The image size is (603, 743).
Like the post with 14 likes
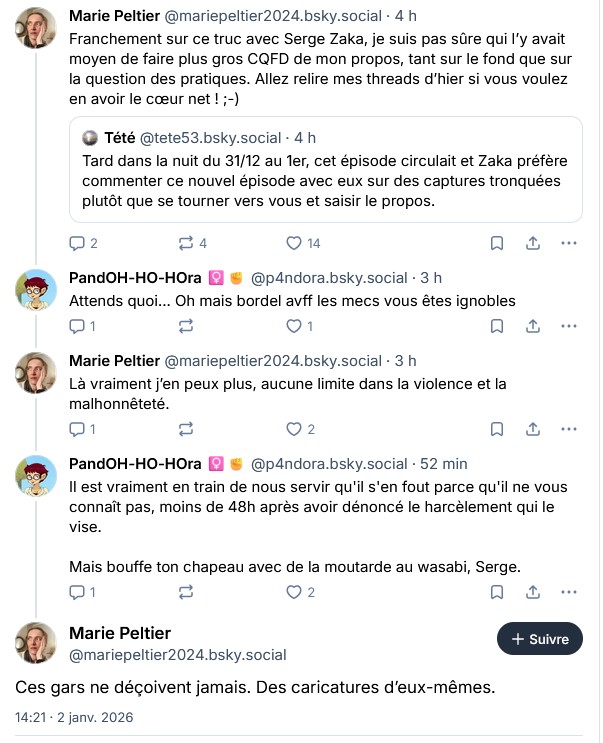(x=294, y=243)
